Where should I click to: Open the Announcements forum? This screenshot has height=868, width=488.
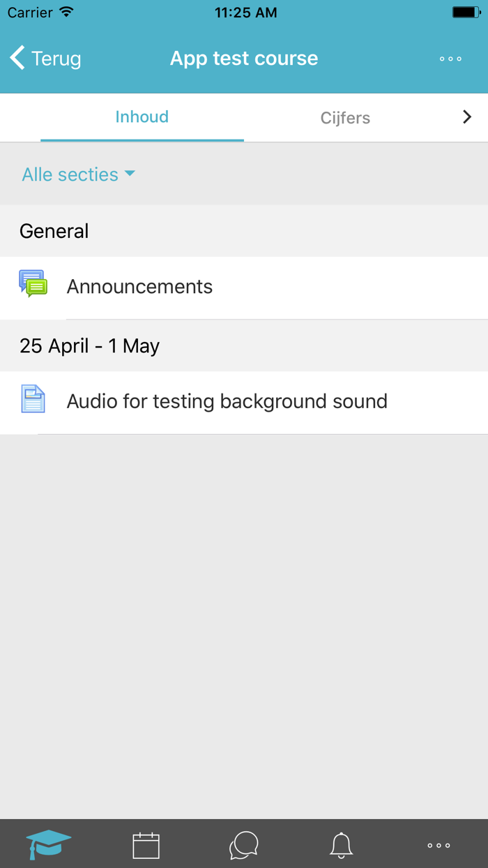click(139, 287)
